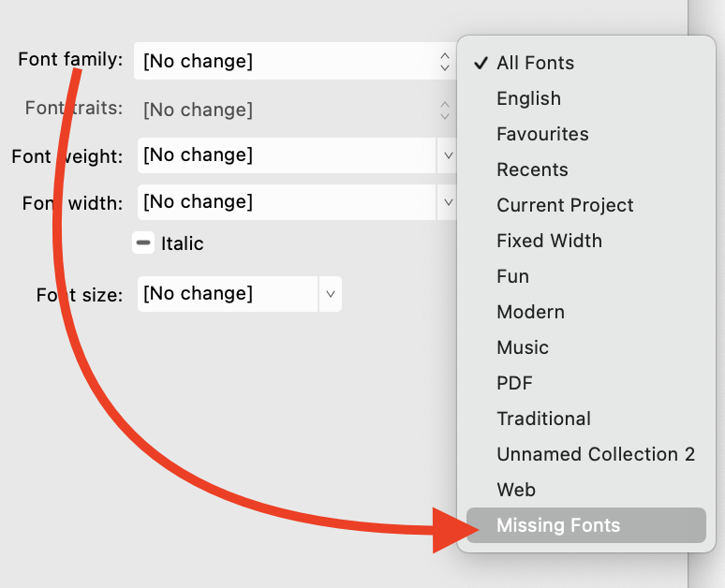Open the Font size dropdown arrow
This screenshot has width=725, height=588.
(330, 294)
